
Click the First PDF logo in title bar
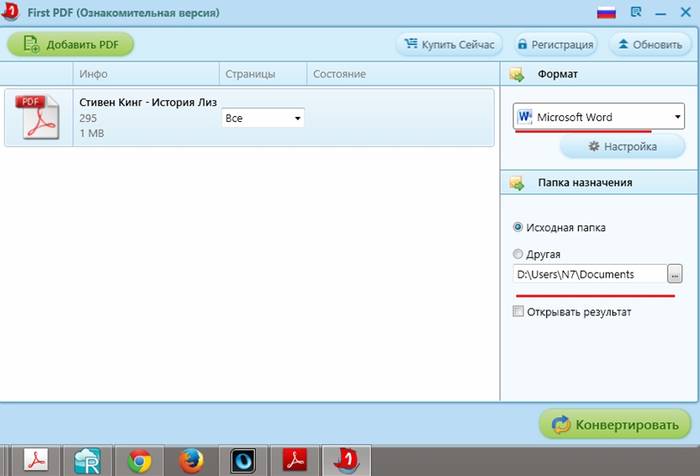coord(10,12)
